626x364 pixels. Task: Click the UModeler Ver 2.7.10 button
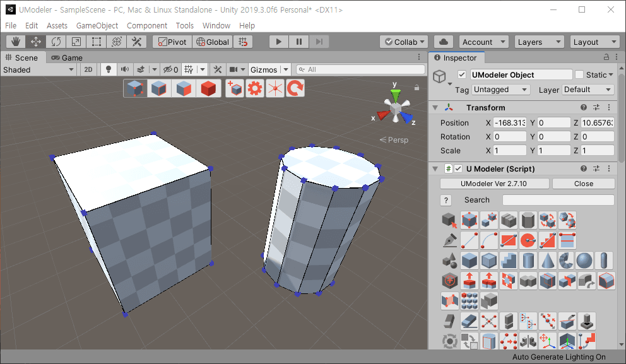(494, 184)
